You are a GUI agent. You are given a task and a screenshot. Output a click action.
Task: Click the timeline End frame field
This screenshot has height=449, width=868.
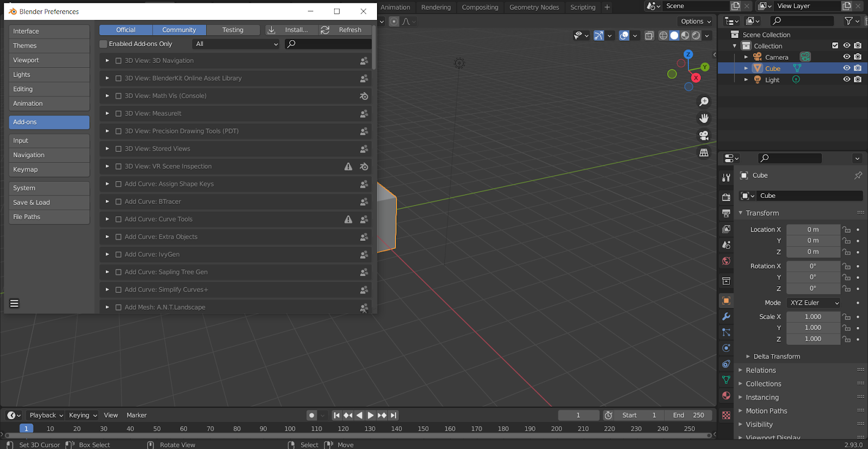689,415
